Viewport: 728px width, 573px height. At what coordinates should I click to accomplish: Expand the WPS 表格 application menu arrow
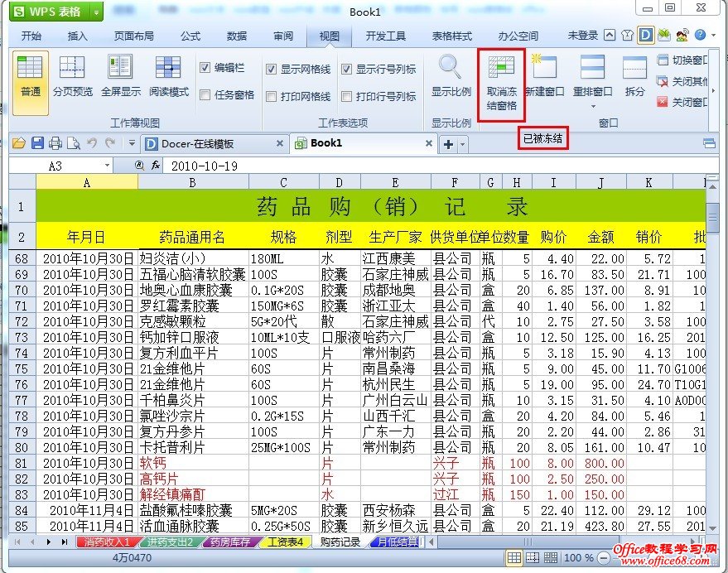[x=96, y=12]
